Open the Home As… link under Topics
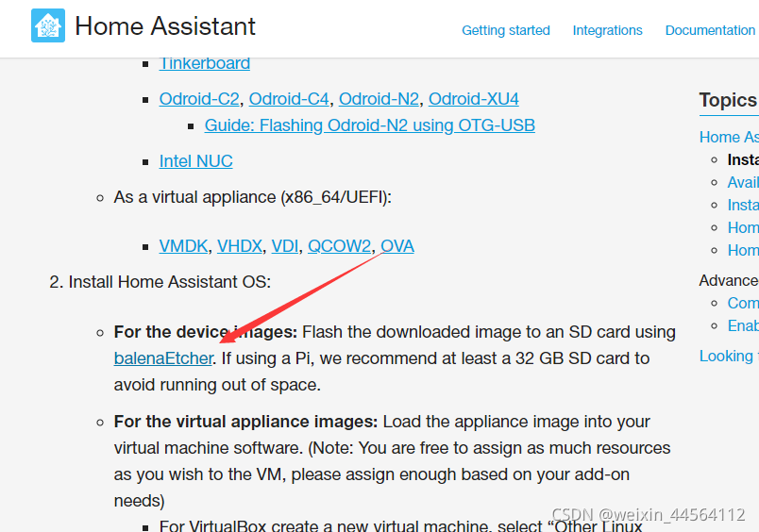The width and height of the screenshot is (759, 532). 729,138
